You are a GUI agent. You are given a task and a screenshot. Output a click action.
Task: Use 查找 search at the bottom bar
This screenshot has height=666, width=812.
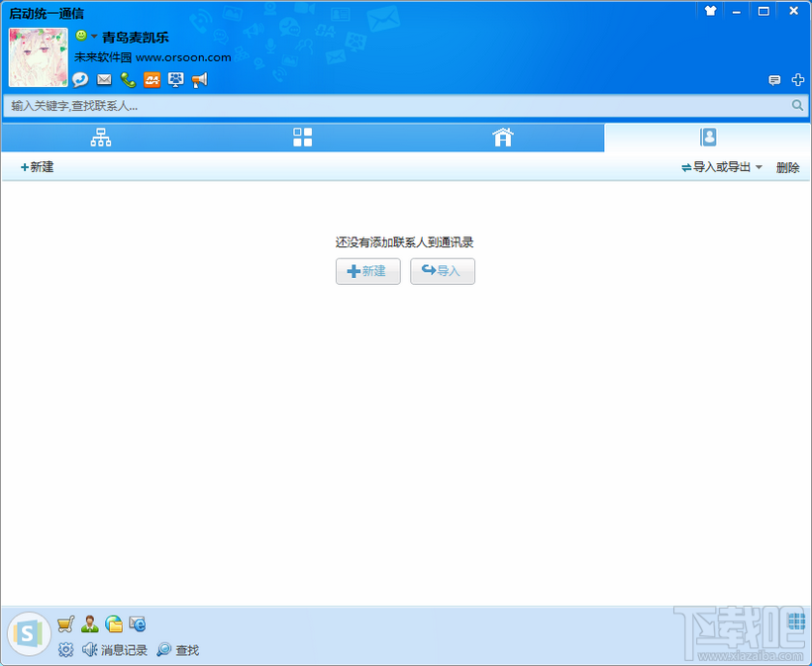click(187, 649)
